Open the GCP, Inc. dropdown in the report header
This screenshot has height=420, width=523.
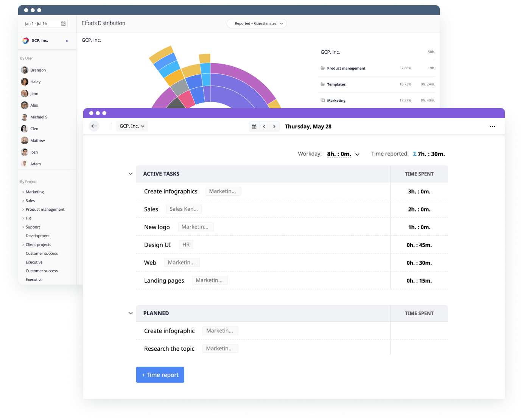click(132, 126)
